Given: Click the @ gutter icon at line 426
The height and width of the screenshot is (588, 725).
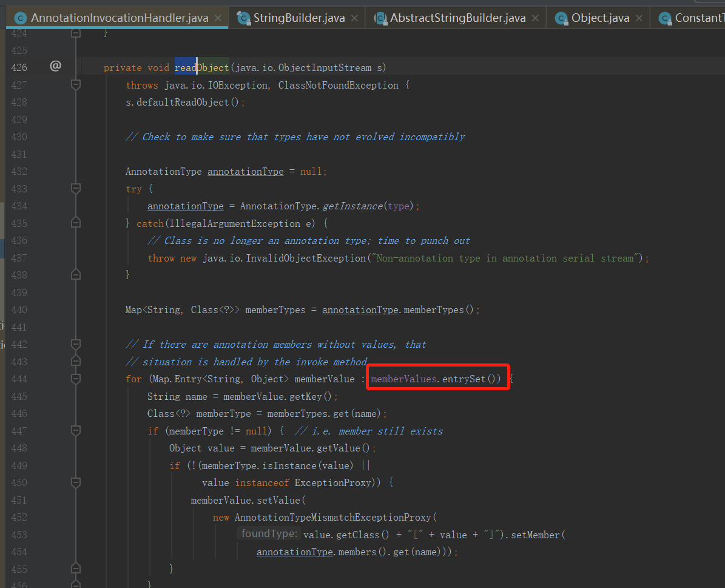Looking at the screenshot, I should click(x=55, y=66).
